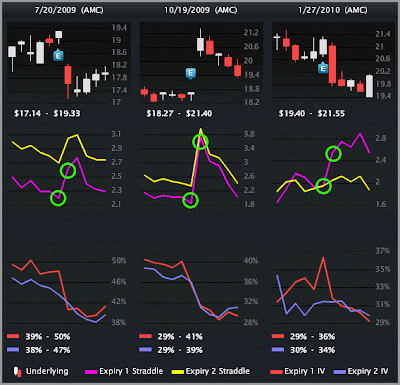Viewport: 400px width, 385px height.
Task: Click the 3.8 straddle axis label
Action: coord(249,134)
